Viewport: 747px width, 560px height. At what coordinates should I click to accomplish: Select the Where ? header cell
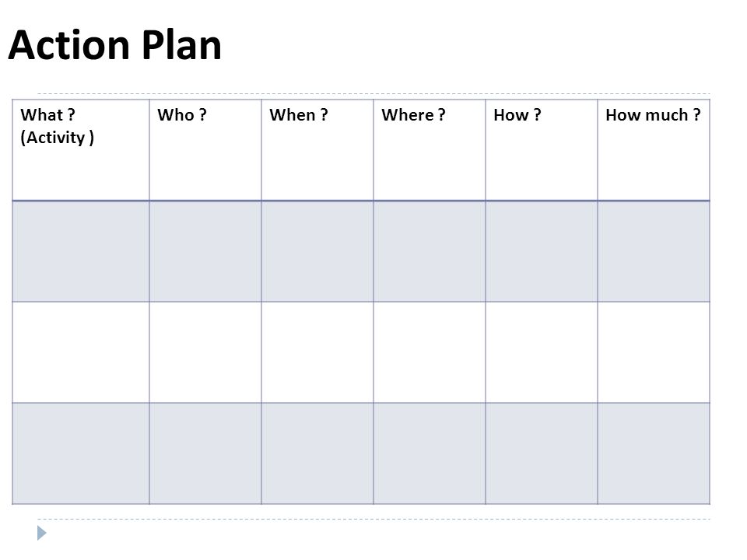430,150
